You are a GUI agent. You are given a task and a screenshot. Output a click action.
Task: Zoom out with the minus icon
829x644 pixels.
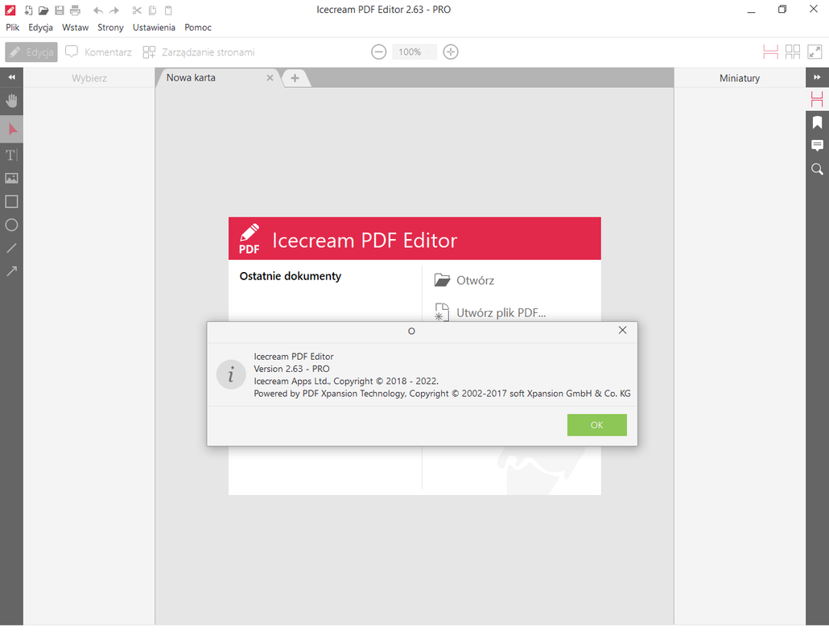[x=378, y=52]
